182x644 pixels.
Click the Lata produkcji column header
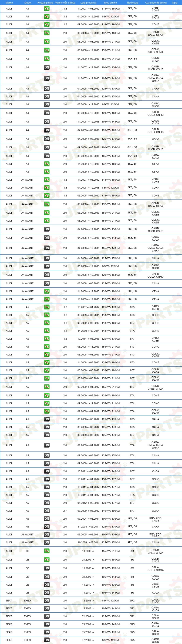[88, 3]
